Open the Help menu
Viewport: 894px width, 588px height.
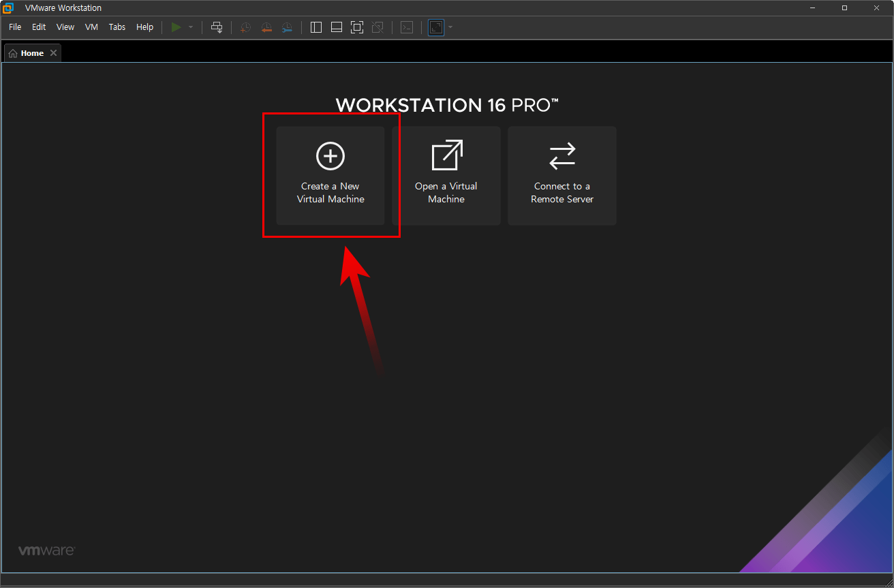click(x=145, y=27)
